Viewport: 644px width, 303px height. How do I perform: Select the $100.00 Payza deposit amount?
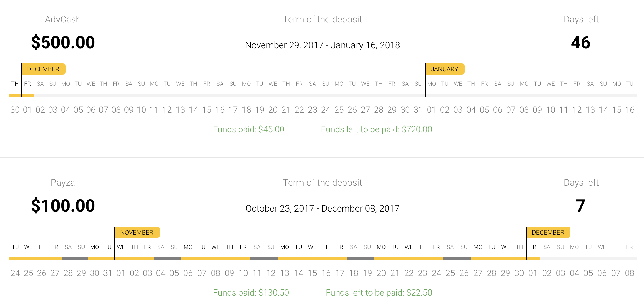point(63,206)
